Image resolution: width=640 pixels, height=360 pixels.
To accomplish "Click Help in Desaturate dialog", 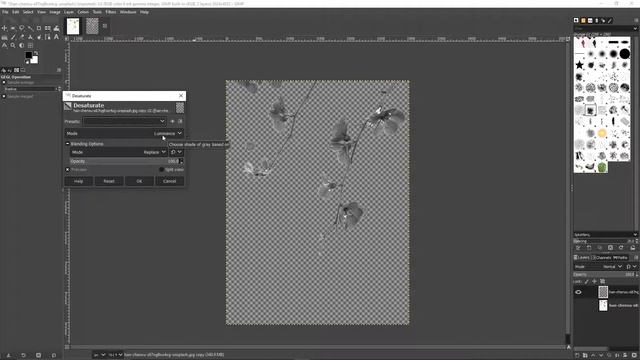I will tap(79, 181).
